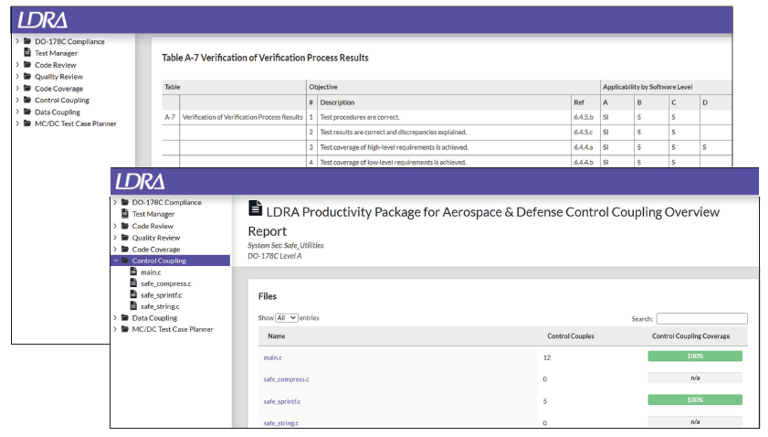Click Code Review folder icon in front sidebar

click(x=125, y=225)
